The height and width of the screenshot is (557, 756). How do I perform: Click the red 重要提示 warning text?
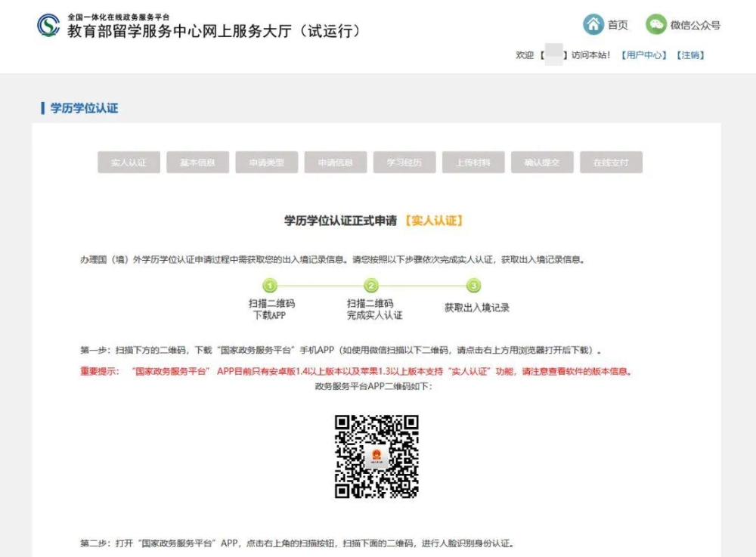coord(357,372)
